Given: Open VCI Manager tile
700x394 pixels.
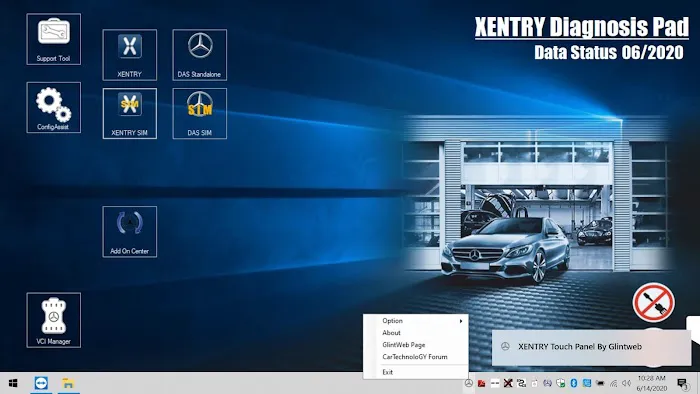Looking at the screenshot, I should pyautogui.click(x=54, y=320).
